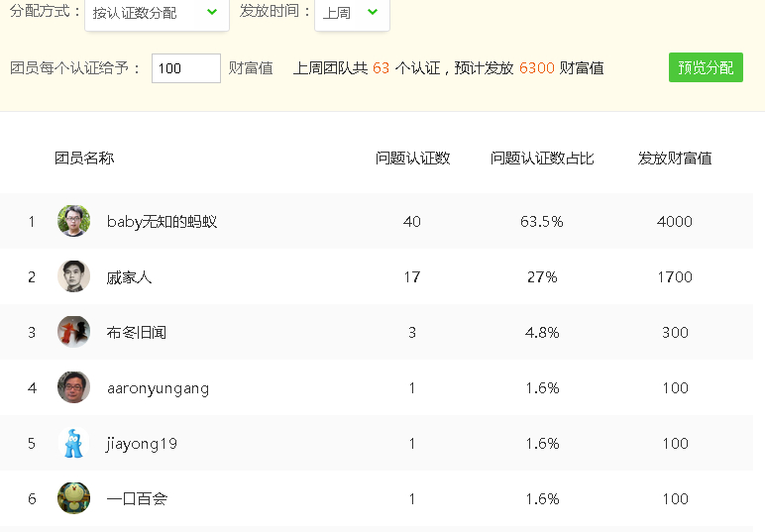Screen dimensions: 765x532
Task: Click the jiayong19 username
Action: pyautogui.click(x=142, y=444)
